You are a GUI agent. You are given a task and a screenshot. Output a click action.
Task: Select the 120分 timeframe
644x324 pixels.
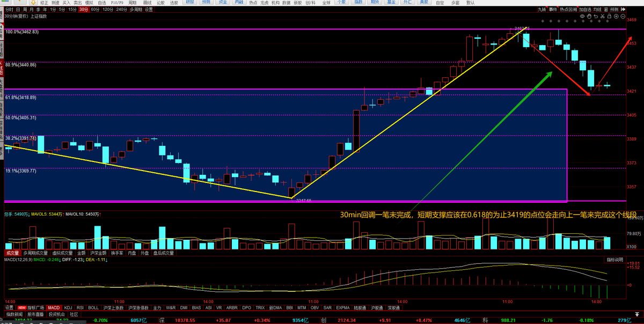pyautogui.click(x=108, y=10)
